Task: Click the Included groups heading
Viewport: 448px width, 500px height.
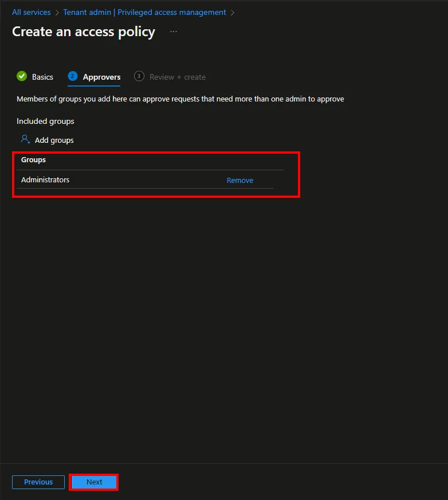Action: (x=45, y=122)
